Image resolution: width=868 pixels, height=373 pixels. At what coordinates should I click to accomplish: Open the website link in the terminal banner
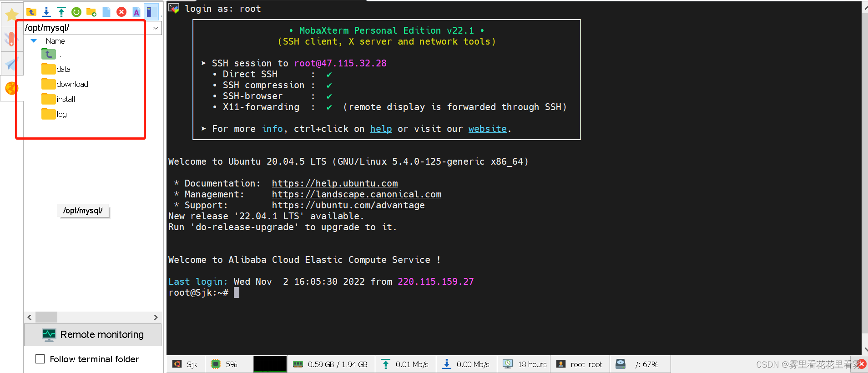point(487,129)
